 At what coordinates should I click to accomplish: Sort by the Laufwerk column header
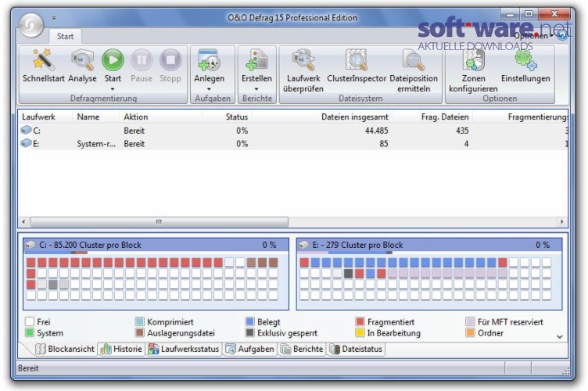coord(45,117)
